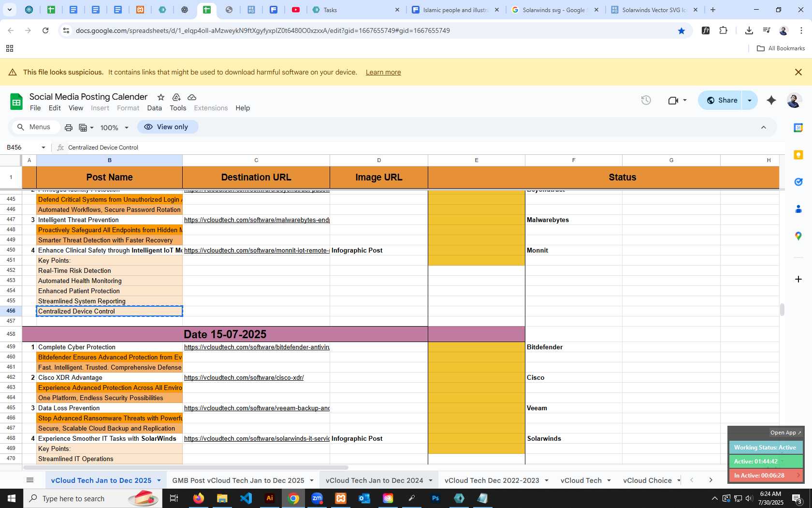Open Photoshop from the taskbar

point(435,498)
